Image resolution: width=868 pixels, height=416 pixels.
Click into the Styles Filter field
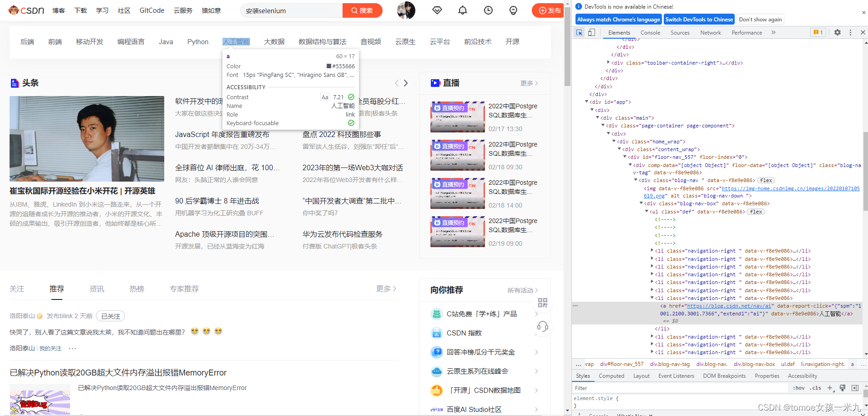click(x=680, y=388)
